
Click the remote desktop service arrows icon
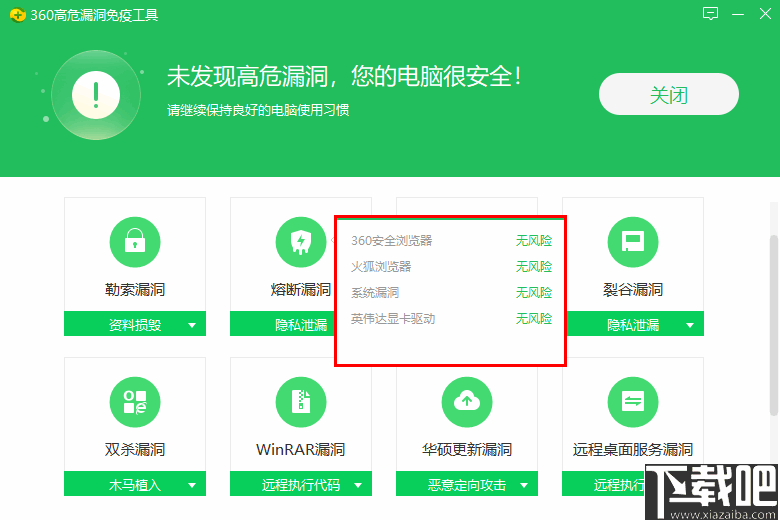pos(633,402)
